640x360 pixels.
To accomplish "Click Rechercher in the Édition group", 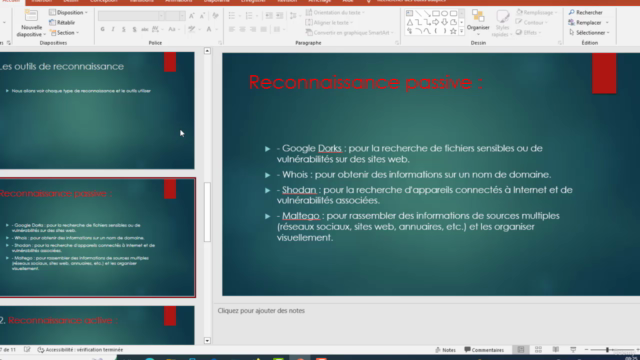I will 585,13.
